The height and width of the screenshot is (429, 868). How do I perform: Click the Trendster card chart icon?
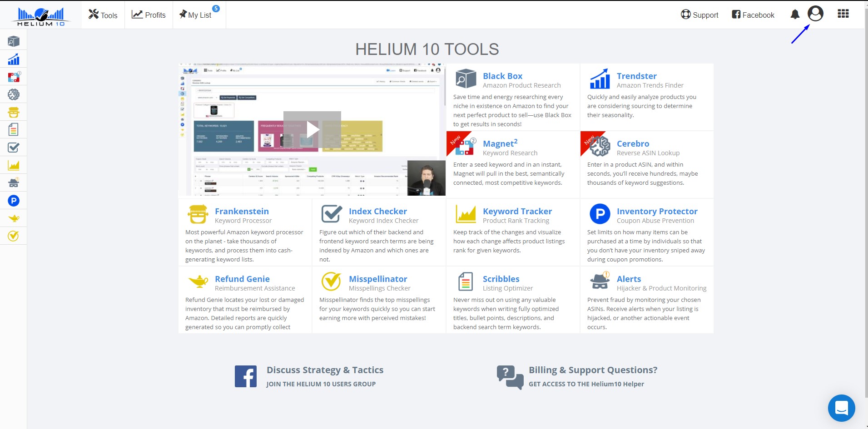600,79
